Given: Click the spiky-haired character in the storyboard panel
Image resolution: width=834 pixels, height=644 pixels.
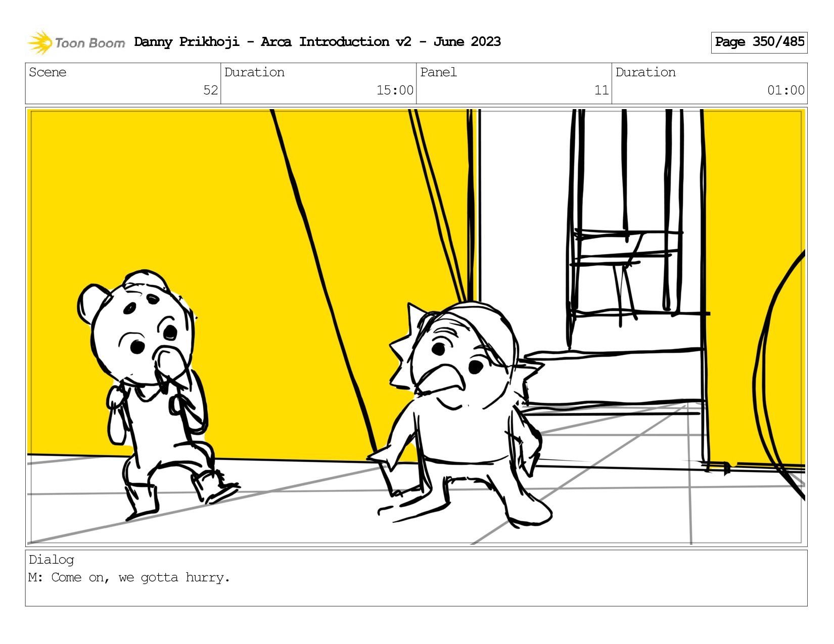Looking at the screenshot, I should tap(460, 414).
